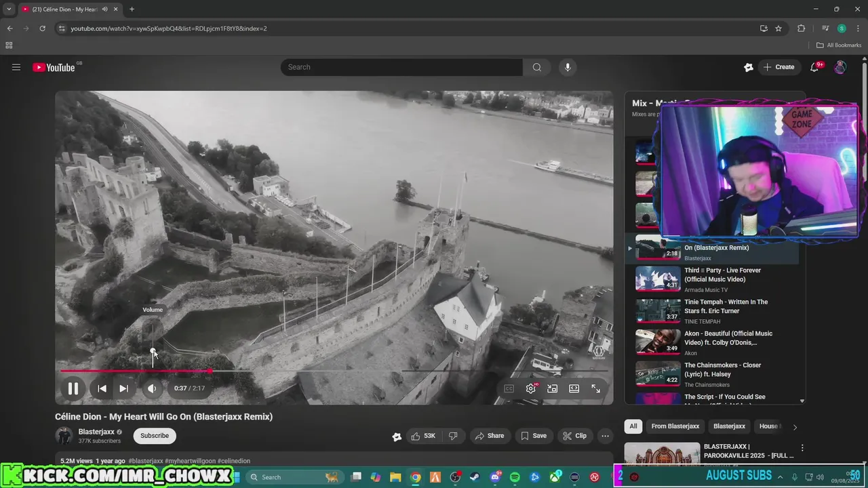The image size is (868, 488).
Task: Open Chrome media controls icon
Action: point(825,28)
